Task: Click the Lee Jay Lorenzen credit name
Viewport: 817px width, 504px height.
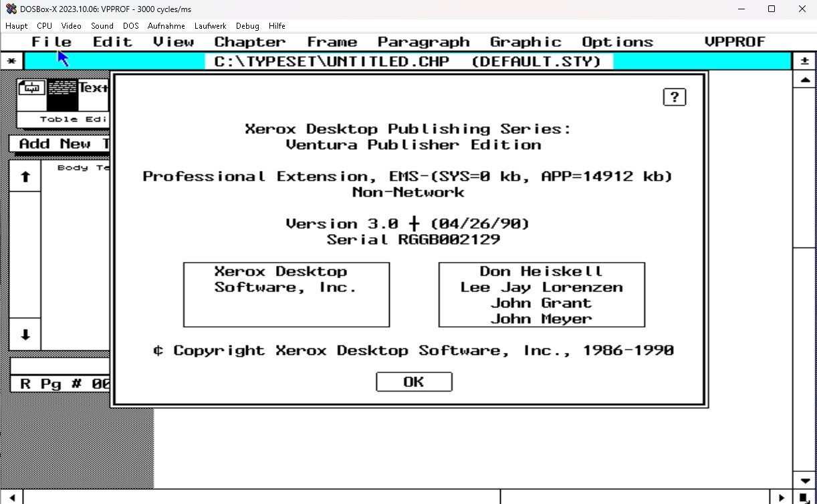Action: [542, 287]
